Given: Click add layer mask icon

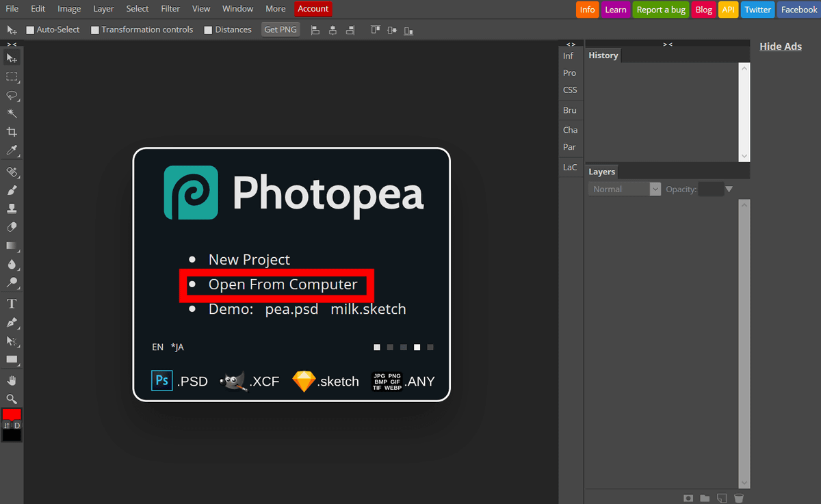Looking at the screenshot, I should tap(689, 498).
